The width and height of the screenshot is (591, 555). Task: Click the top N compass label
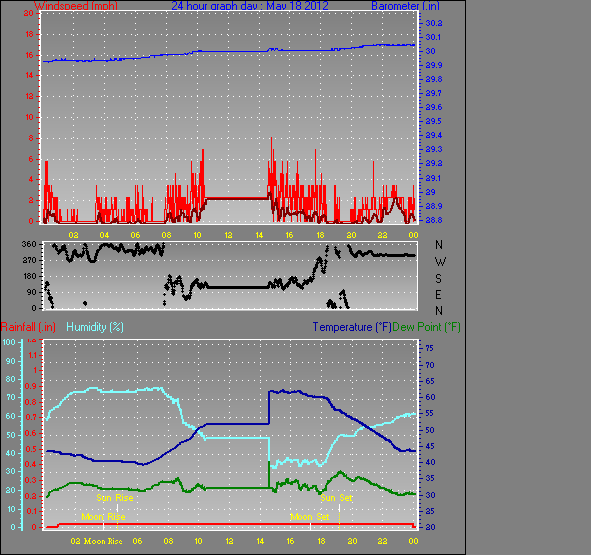(x=439, y=245)
